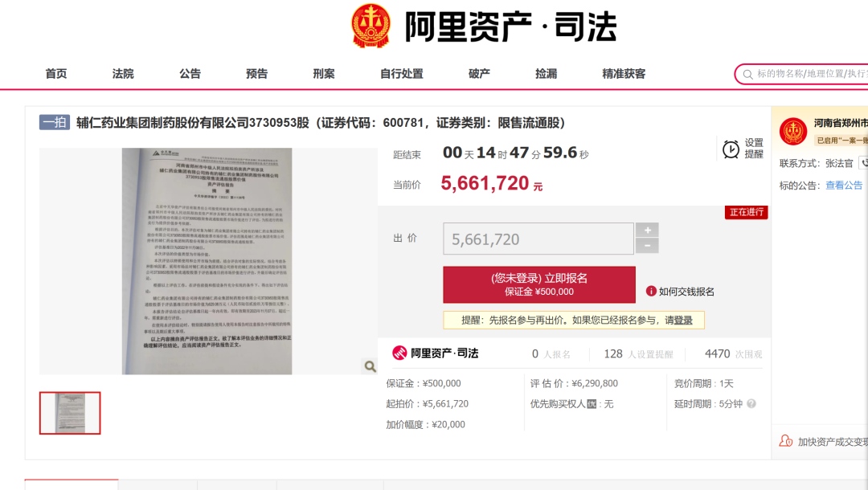Select the document thumbnail below main image
Screen dimensions: 868x490
click(x=70, y=413)
